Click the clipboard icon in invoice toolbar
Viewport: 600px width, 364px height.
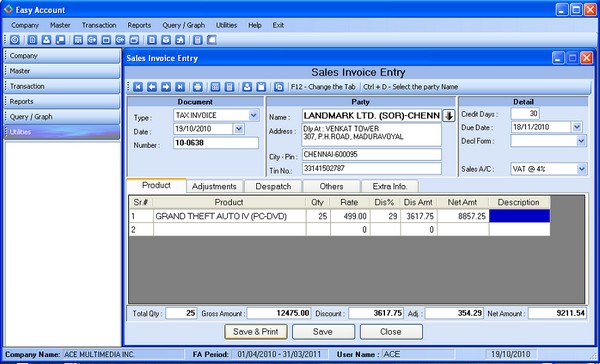click(261, 87)
